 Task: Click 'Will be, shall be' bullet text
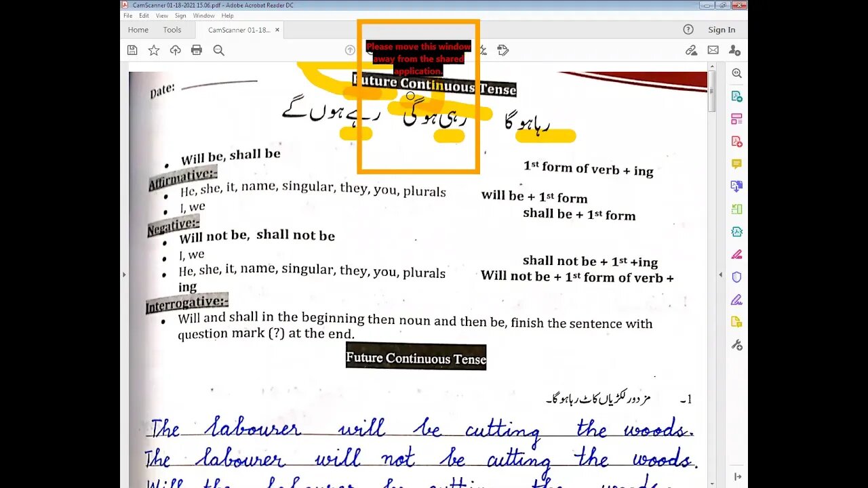[231, 157]
